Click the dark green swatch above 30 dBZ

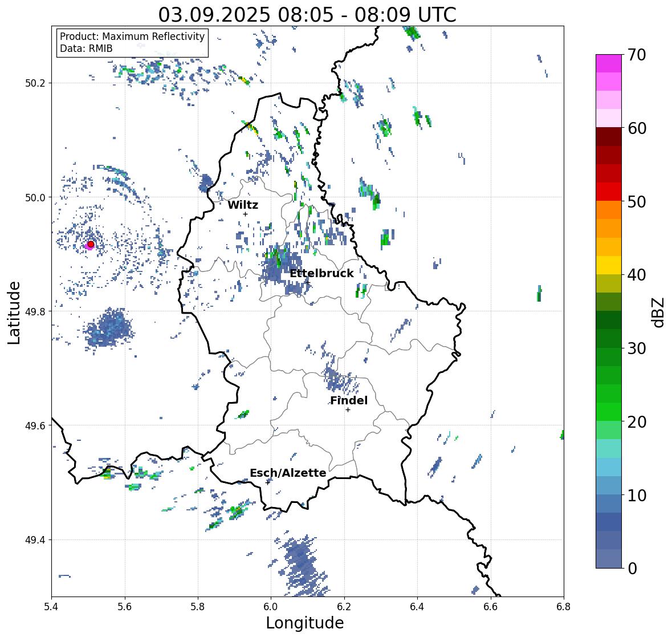(609, 338)
